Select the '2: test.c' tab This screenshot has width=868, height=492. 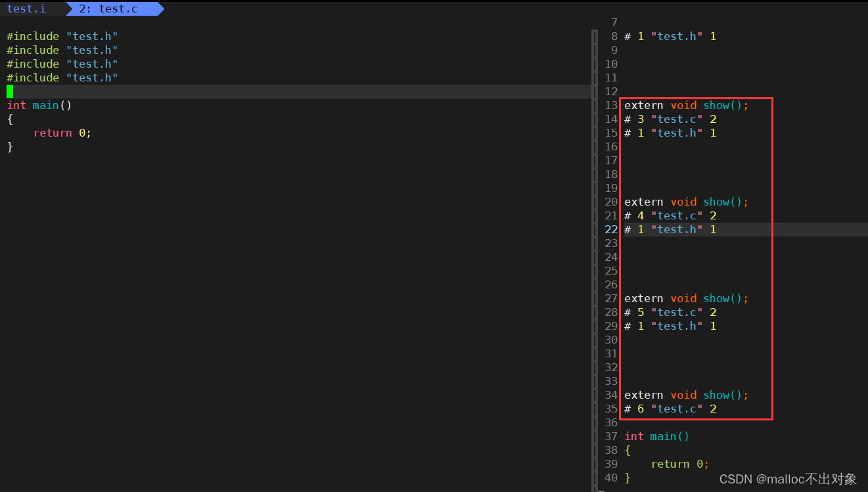point(108,9)
